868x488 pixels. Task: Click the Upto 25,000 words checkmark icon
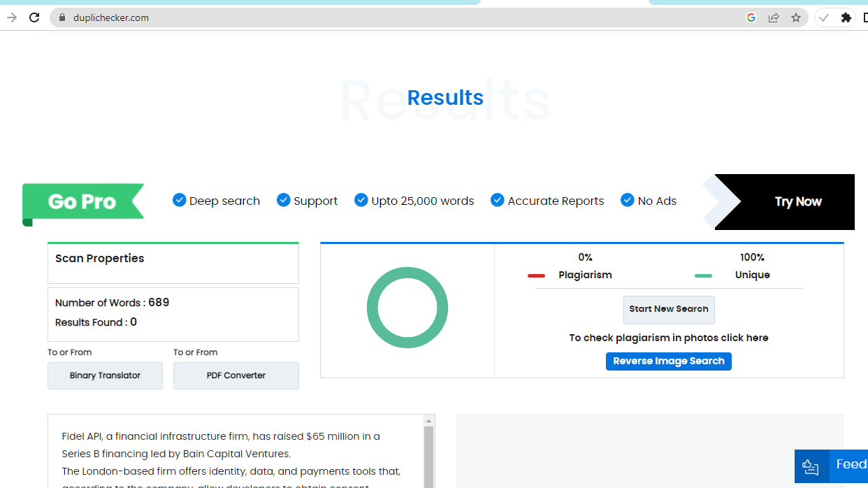(361, 200)
